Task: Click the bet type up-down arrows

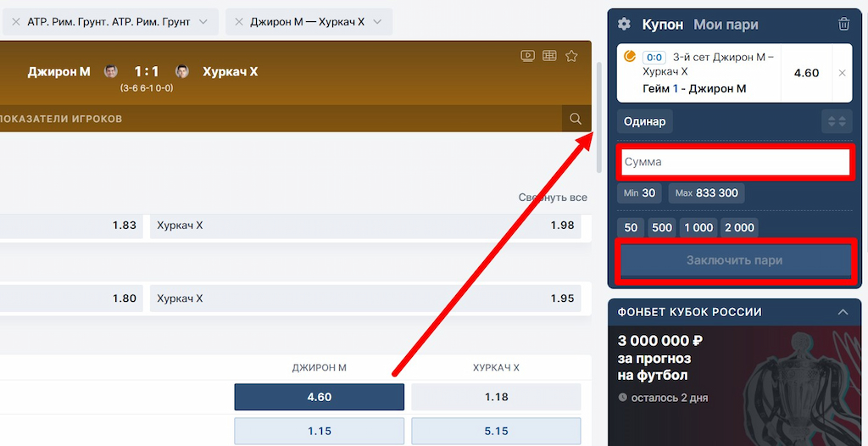Action: 837,121
